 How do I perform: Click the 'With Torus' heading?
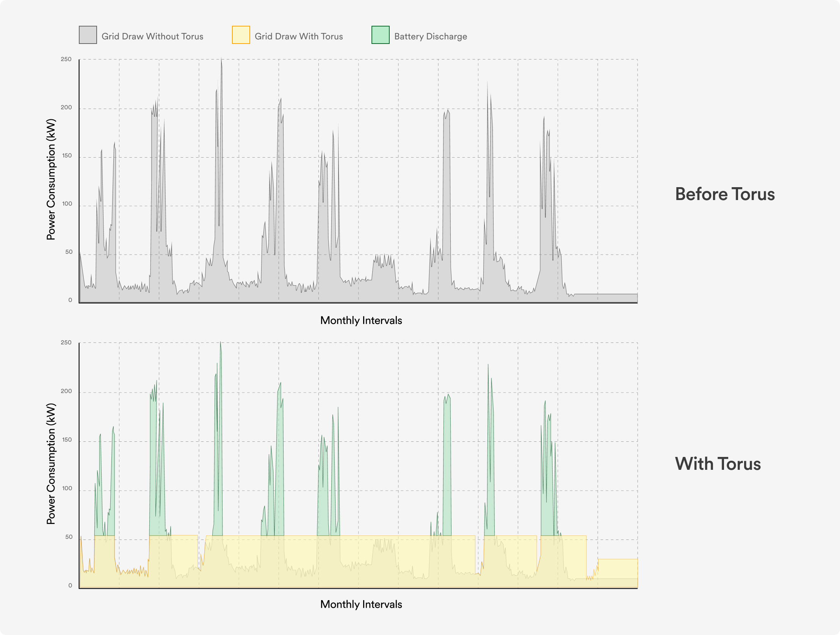click(x=718, y=464)
